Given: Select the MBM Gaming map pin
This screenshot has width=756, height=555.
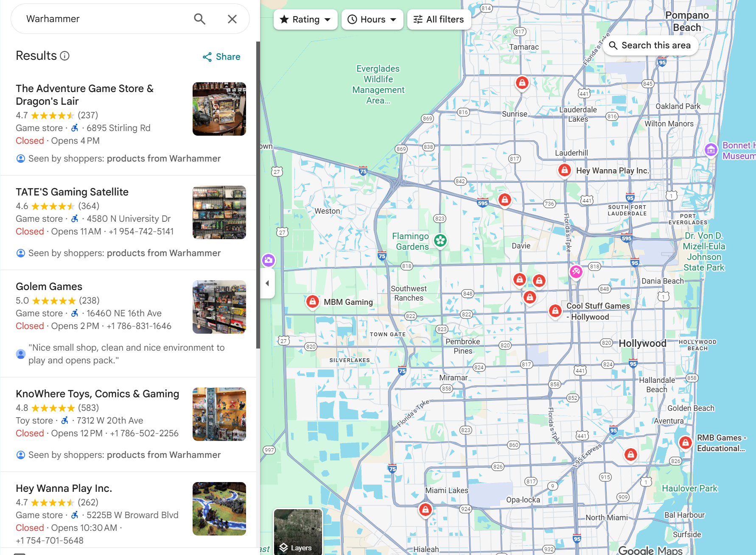Looking at the screenshot, I should coord(313,302).
